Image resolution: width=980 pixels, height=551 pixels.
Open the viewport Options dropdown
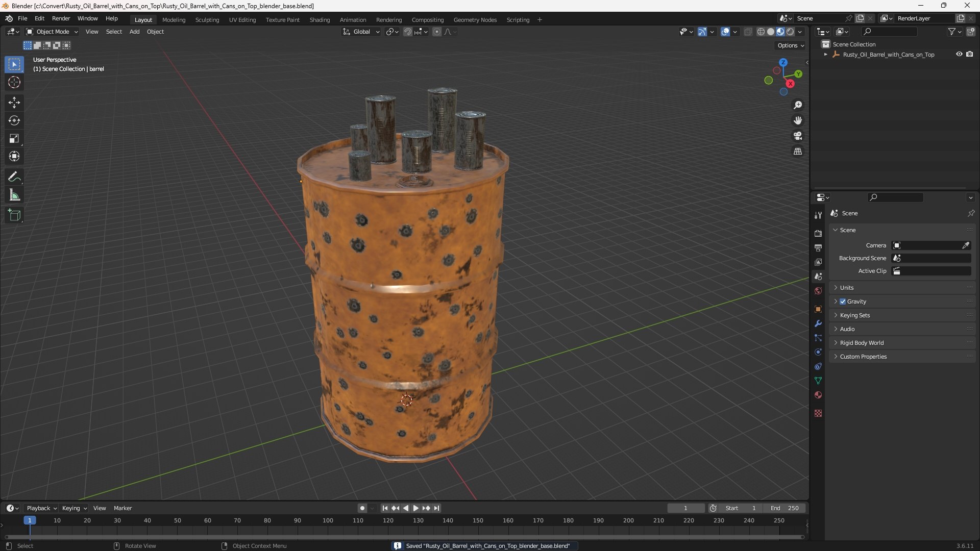pos(791,45)
